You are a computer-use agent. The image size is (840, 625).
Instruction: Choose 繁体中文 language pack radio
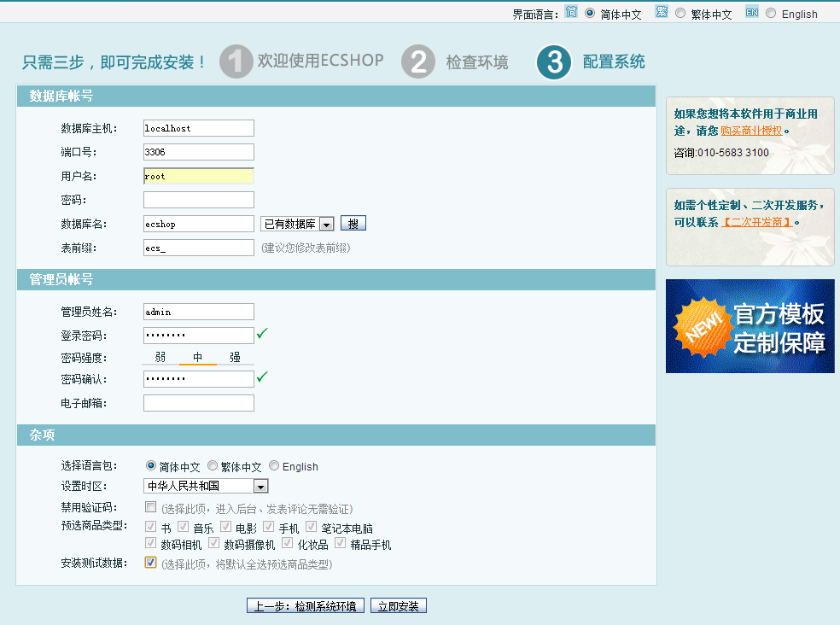(213, 465)
